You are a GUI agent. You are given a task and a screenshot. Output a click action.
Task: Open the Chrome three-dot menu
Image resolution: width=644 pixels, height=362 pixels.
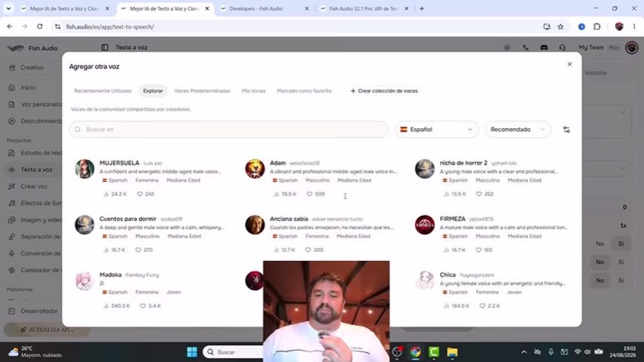point(634,26)
